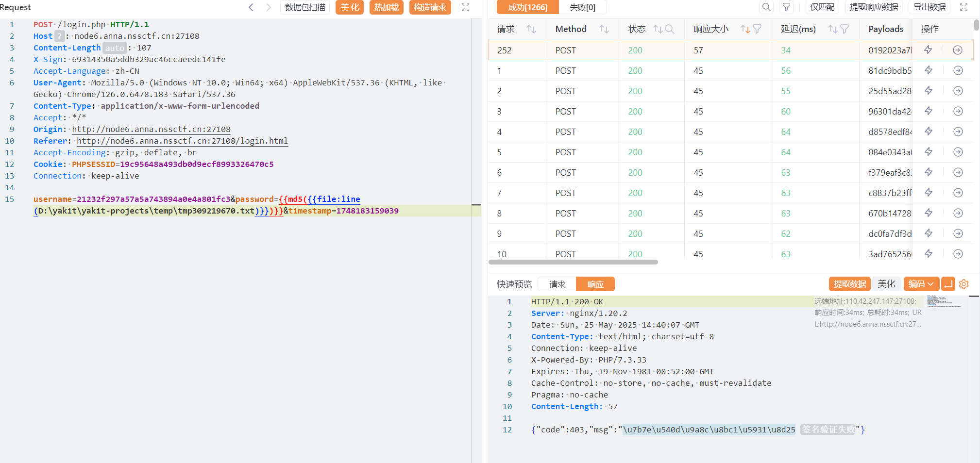Click HTTP/1.1 200 OK response line
Screen dimensions: 980x463
pos(567,301)
